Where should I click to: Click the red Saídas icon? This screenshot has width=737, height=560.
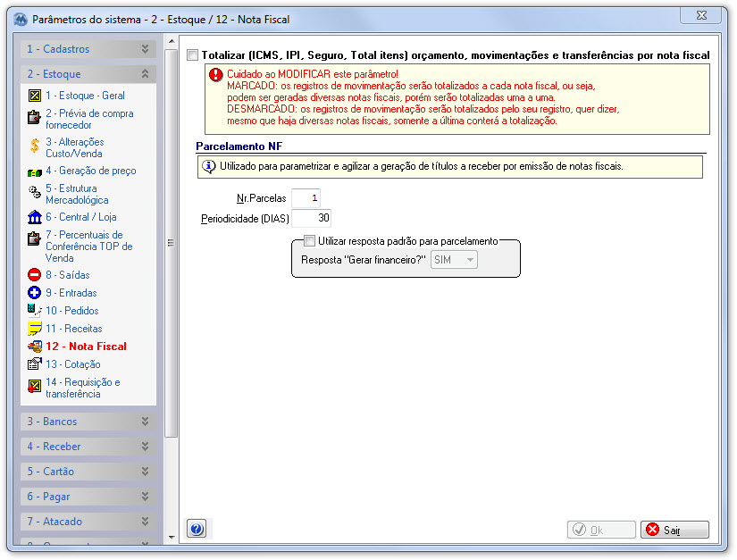34,275
